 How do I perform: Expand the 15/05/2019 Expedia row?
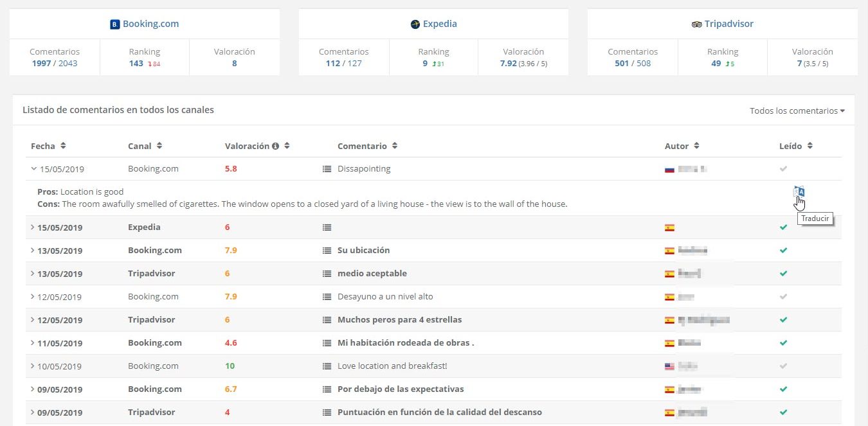pos(33,227)
